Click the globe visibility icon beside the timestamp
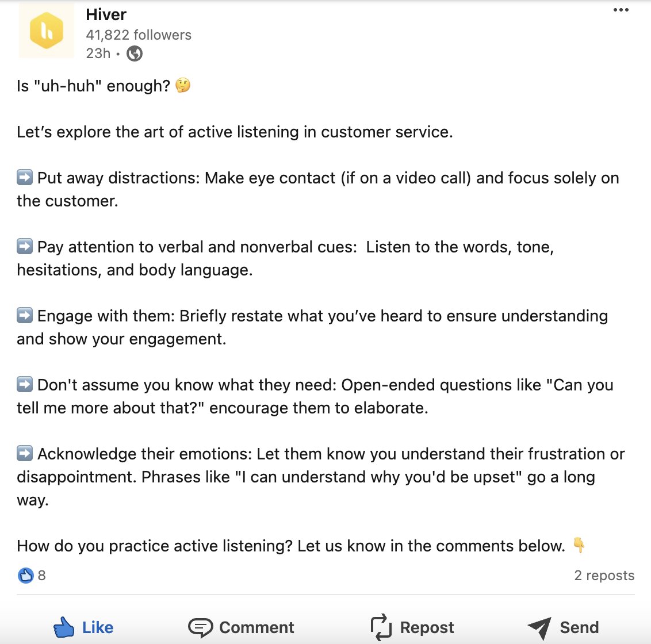 pyautogui.click(x=133, y=54)
